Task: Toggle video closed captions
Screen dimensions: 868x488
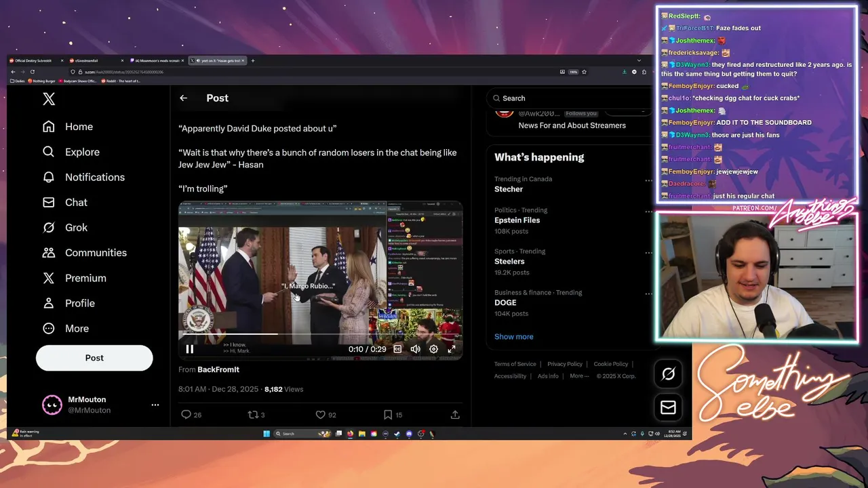Action: (x=397, y=349)
